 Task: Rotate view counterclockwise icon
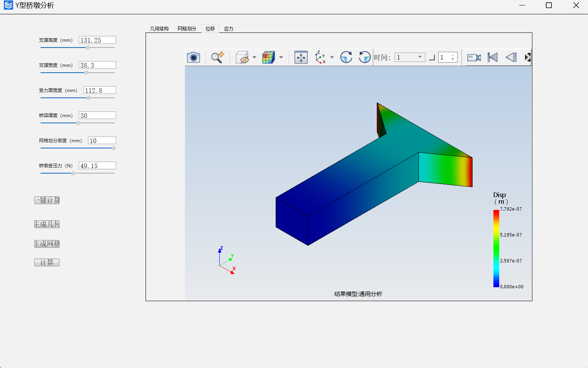364,57
